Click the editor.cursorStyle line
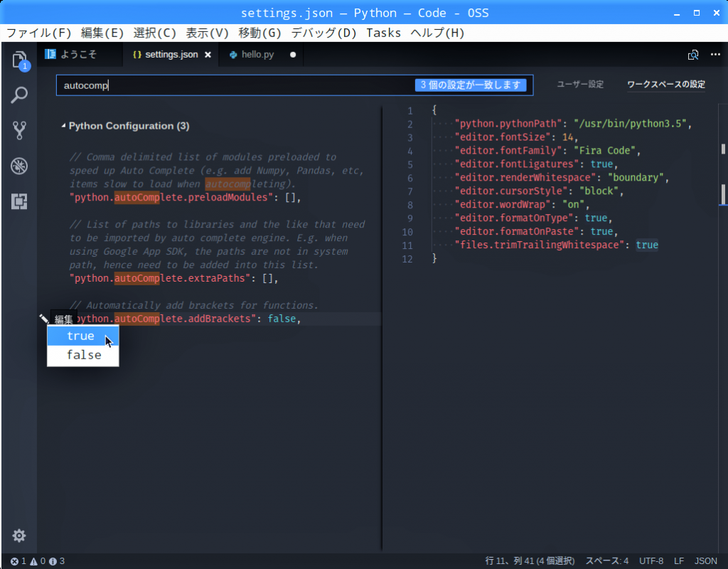The height and width of the screenshot is (569, 728). point(539,191)
